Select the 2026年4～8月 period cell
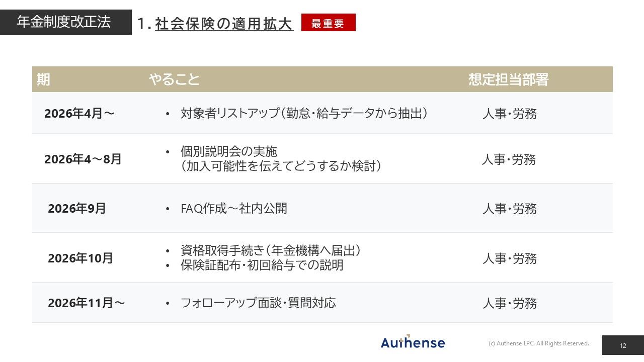This screenshot has width=644, height=362. click(x=83, y=159)
